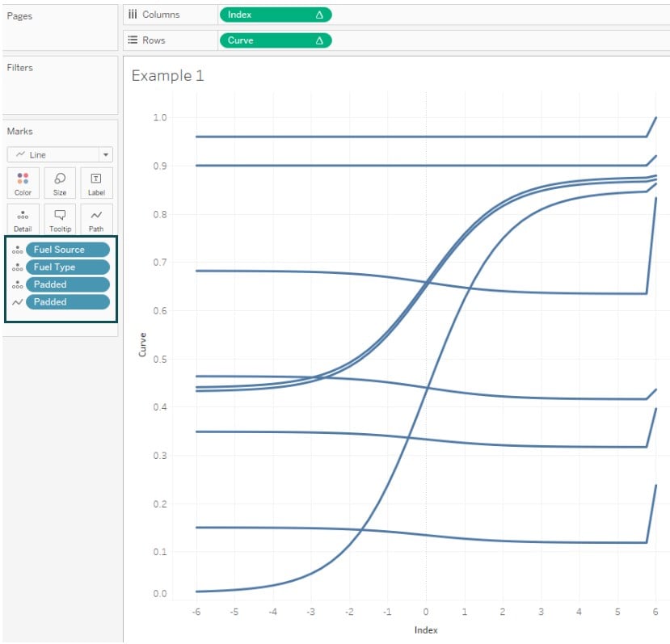Image resolution: width=670 pixels, height=644 pixels.
Task: Click the Columns shelf label
Action: pyautogui.click(x=161, y=15)
